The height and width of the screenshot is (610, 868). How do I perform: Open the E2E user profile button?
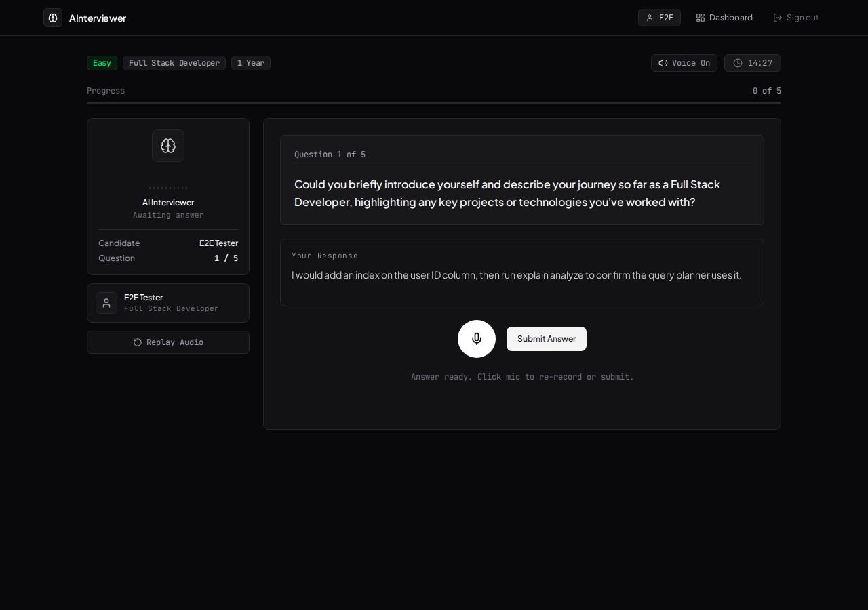click(x=659, y=18)
